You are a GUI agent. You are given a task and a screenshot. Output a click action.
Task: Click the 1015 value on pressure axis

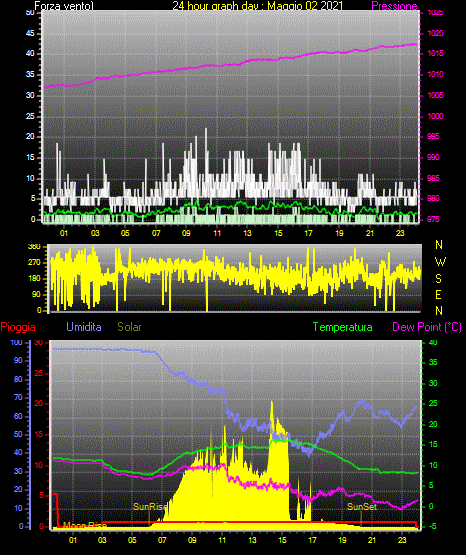point(435,53)
